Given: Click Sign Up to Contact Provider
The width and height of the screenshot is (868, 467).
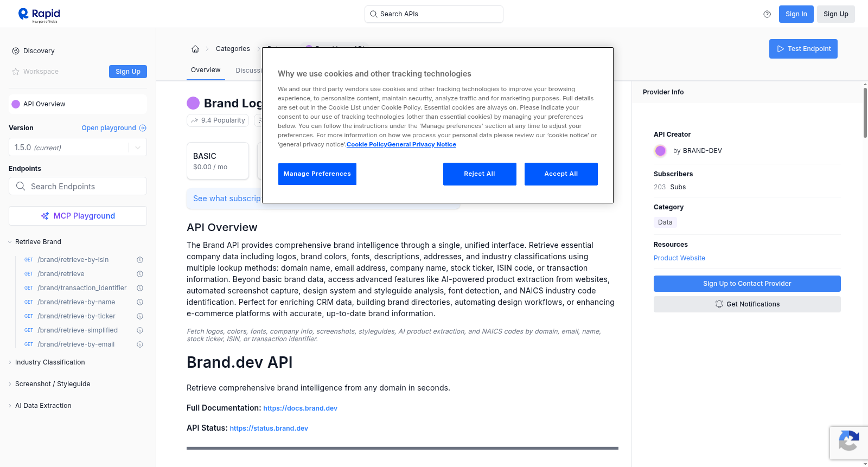Looking at the screenshot, I should [747, 284].
